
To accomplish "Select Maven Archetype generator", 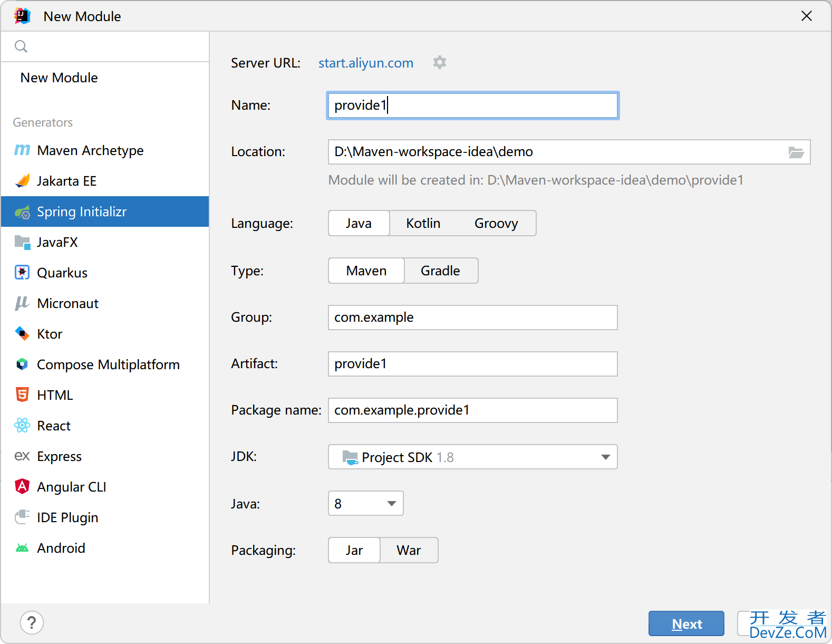I will (105, 150).
